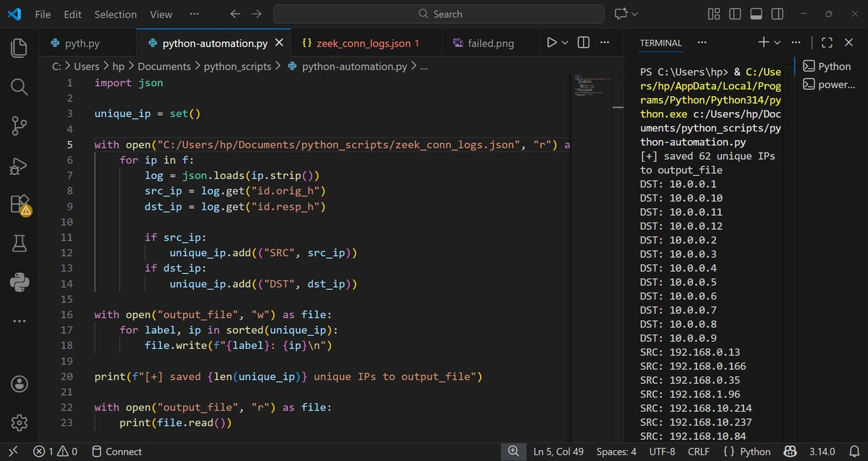Open the Search view in activity bar
The image size is (868, 461).
point(20,87)
